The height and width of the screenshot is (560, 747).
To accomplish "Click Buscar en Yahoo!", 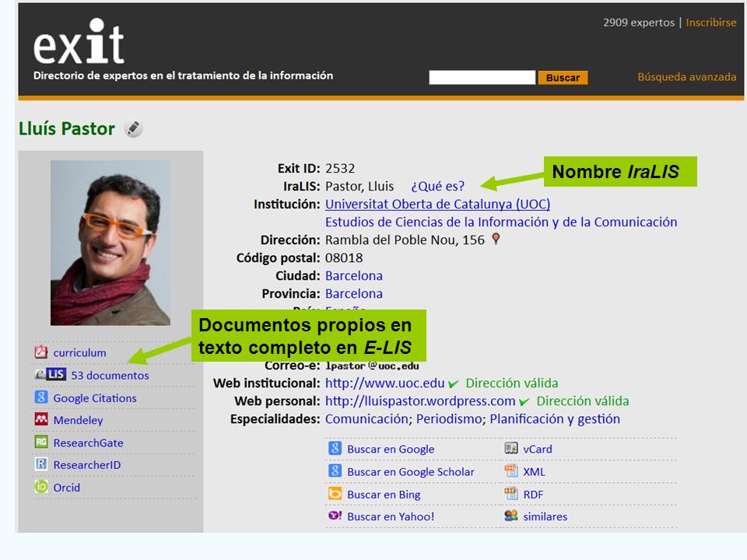I will (x=391, y=516).
